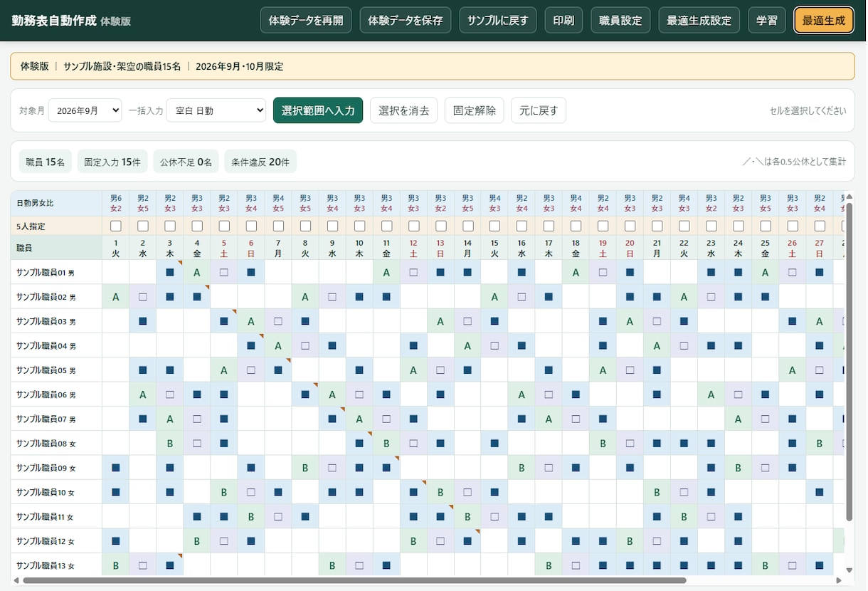Select 職員06's A shift on day 2
868x591 pixels.
click(143, 394)
